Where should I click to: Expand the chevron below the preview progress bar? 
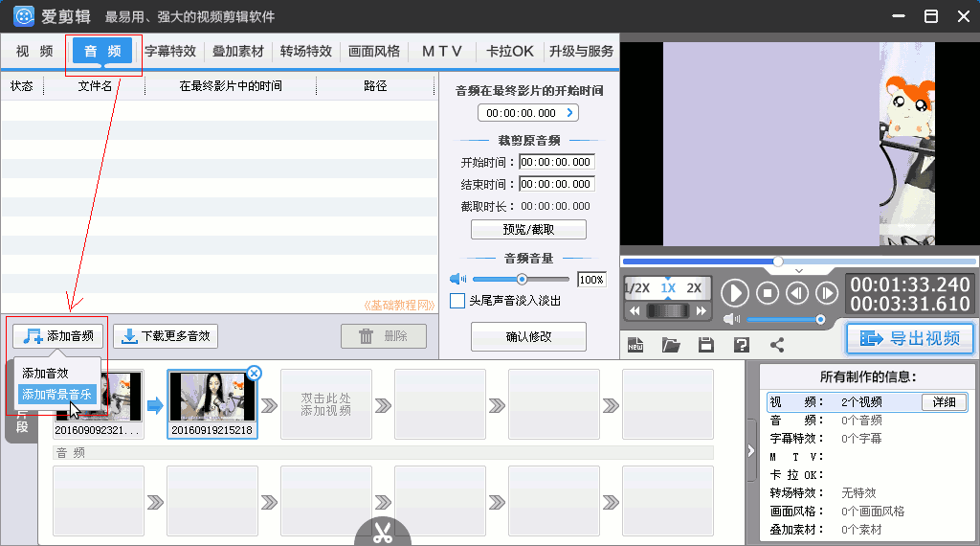click(x=799, y=271)
